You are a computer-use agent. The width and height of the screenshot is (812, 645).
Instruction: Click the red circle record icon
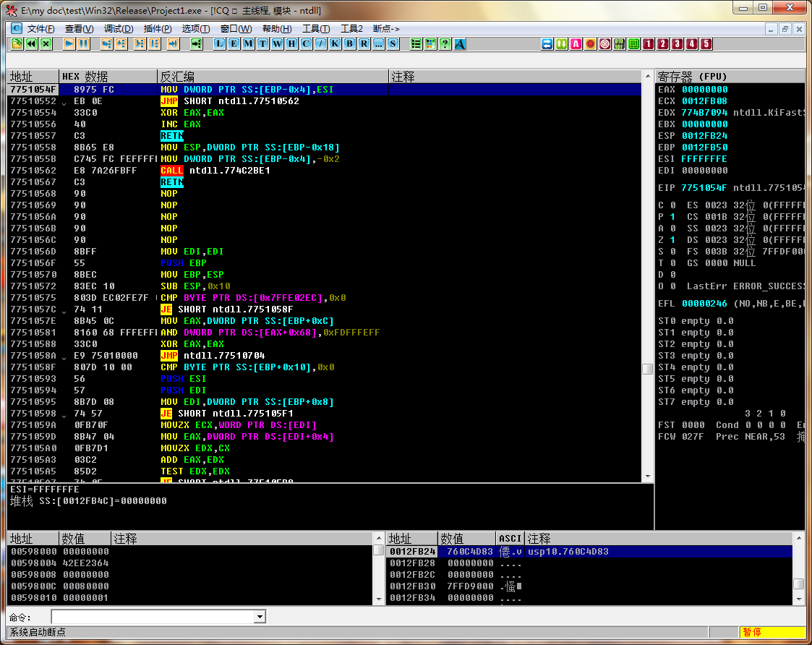coord(590,44)
